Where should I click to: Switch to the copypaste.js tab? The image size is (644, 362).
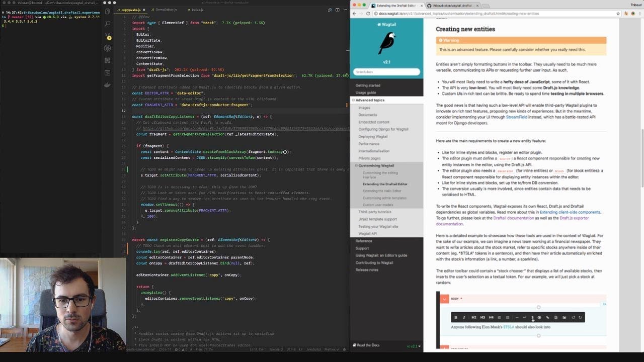click(130, 10)
